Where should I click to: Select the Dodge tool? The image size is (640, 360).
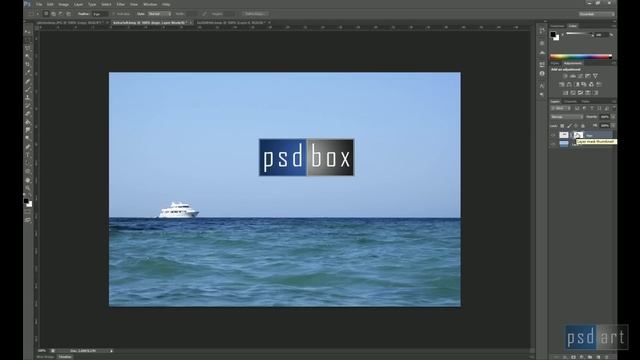click(x=28, y=139)
